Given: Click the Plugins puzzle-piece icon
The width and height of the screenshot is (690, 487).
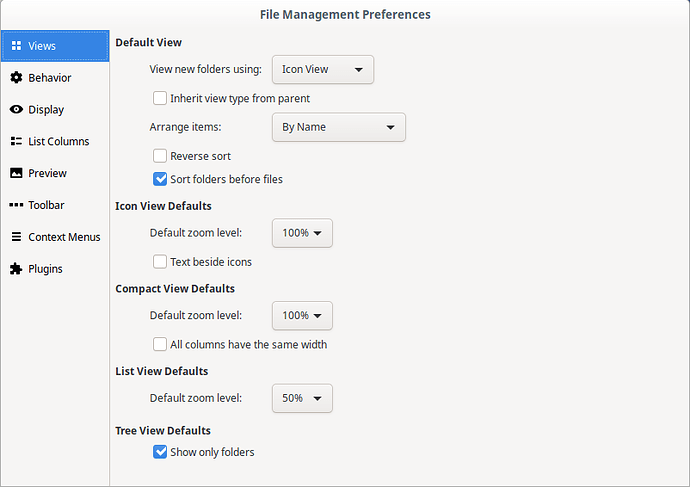Looking at the screenshot, I should coord(16,268).
